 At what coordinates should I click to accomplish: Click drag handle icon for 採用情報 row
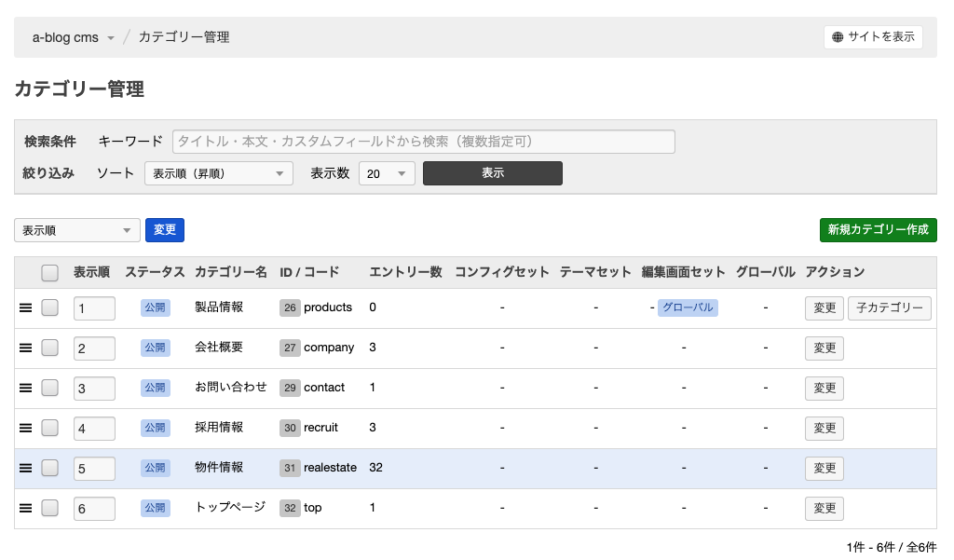pos(26,428)
